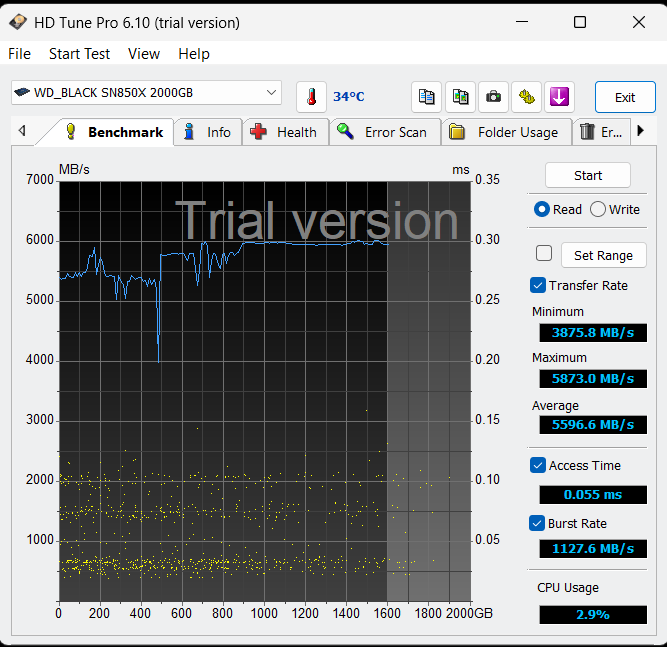The height and width of the screenshot is (647, 667).
Task: Click the HD Tune Pro title bar icon
Action: 18,22
